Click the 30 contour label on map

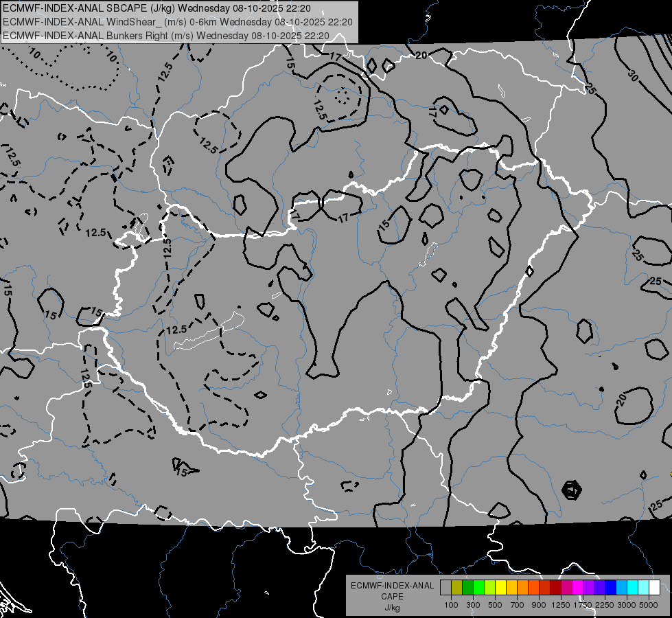coord(633,75)
